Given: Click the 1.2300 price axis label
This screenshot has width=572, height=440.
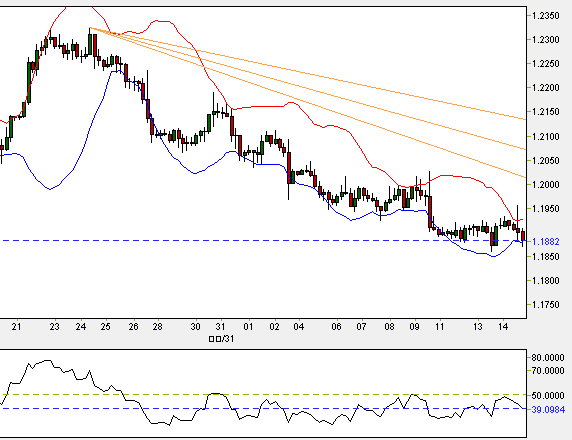Looking at the screenshot, I should [545, 40].
